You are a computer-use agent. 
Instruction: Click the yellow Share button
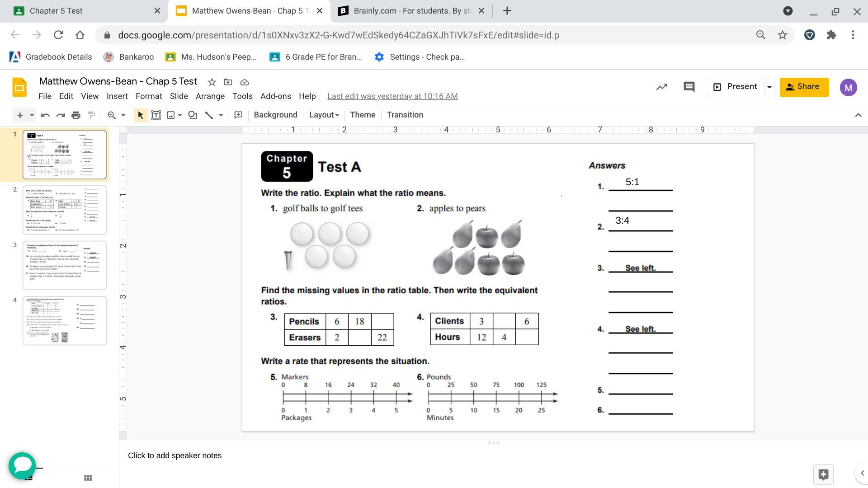tap(804, 87)
